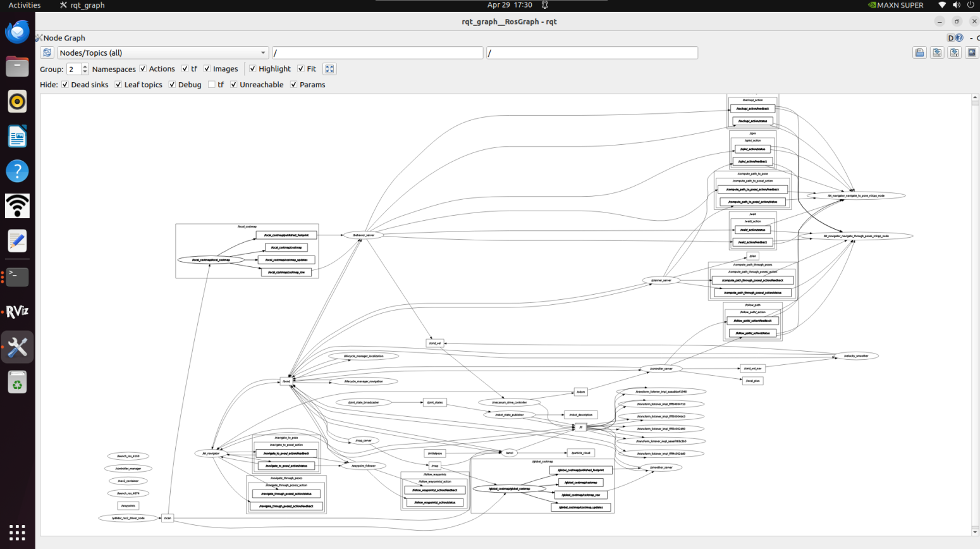Launch RViz from the dock
Viewport: 980px width, 549px height.
click(17, 311)
